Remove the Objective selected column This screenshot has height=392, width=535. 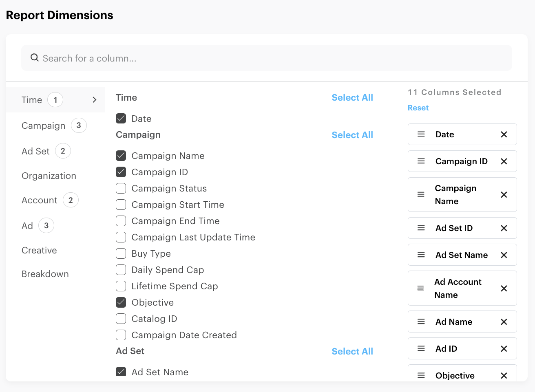coord(504,376)
